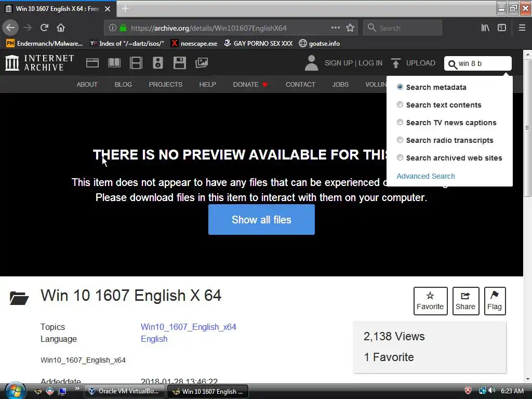Share this archive item
This screenshot has width=532, height=399.
click(x=465, y=301)
